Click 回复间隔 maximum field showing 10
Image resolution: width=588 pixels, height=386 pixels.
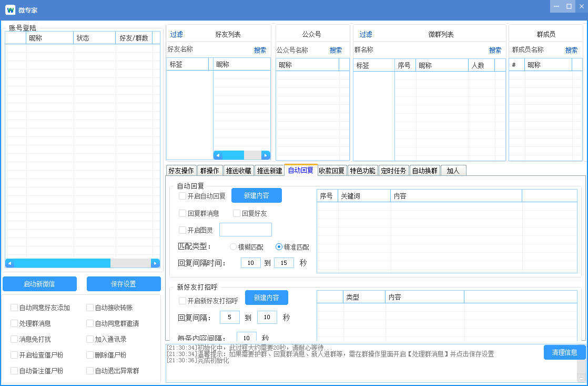(267, 318)
